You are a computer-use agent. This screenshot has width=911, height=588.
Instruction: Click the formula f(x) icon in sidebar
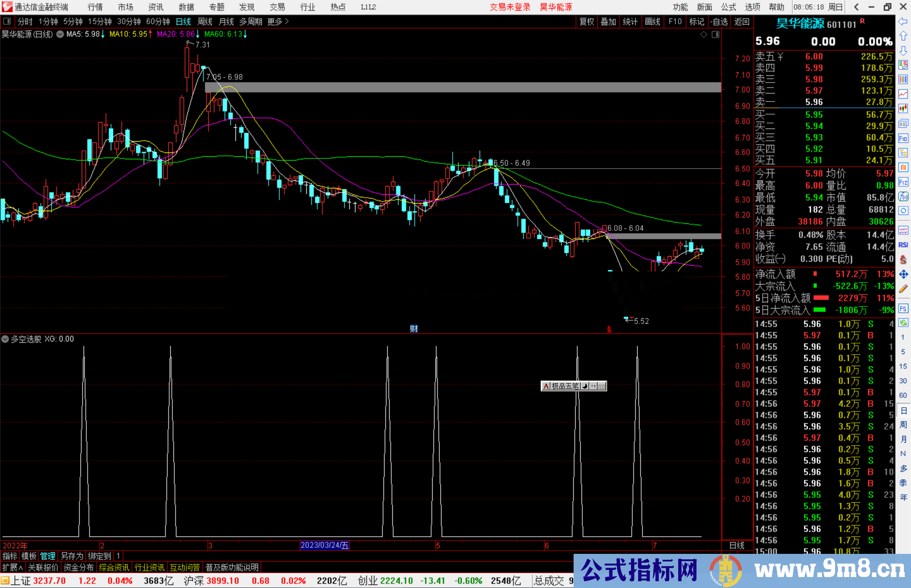[903, 197]
